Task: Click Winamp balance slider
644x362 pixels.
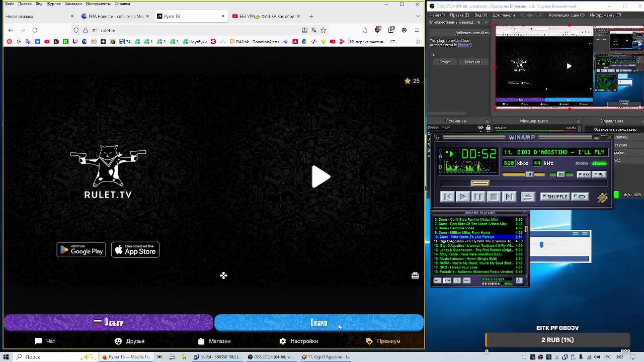Action: pos(561,174)
